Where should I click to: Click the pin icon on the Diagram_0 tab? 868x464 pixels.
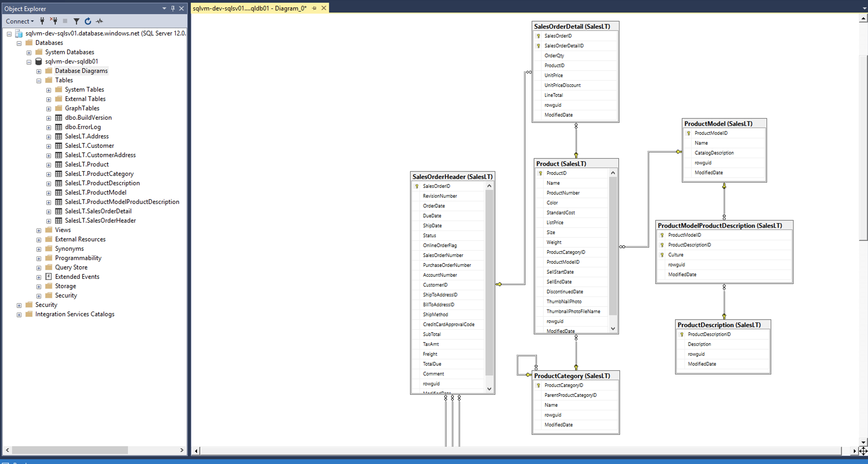tap(314, 8)
